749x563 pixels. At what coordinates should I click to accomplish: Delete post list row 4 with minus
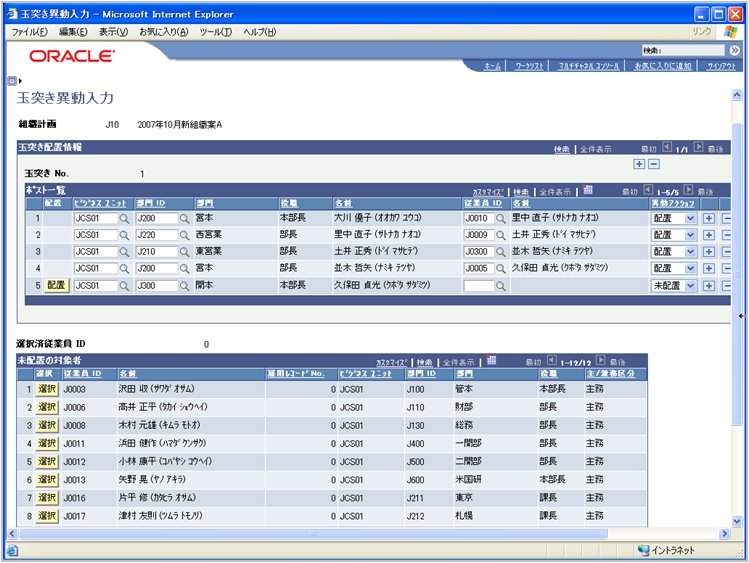(x=726, y=269)
